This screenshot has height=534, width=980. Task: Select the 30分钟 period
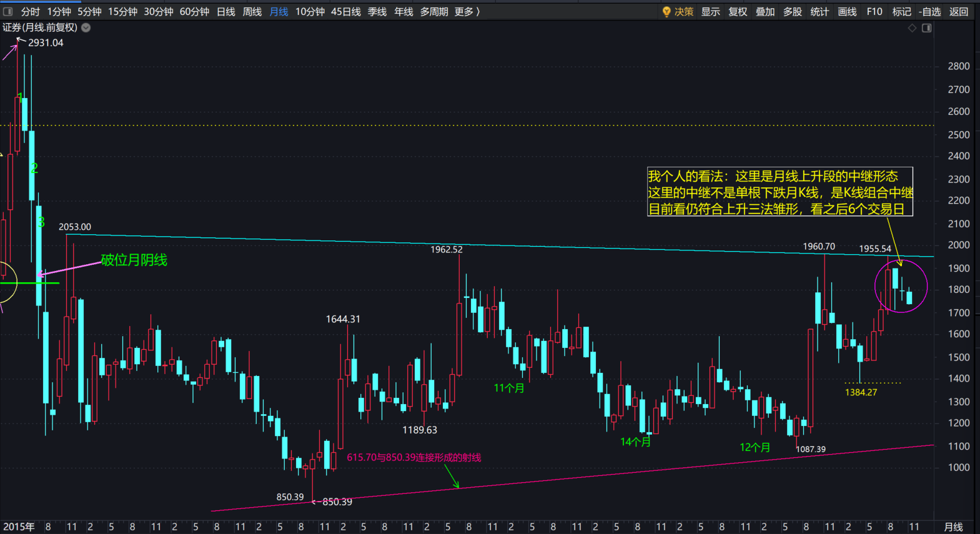click(159, 11)
